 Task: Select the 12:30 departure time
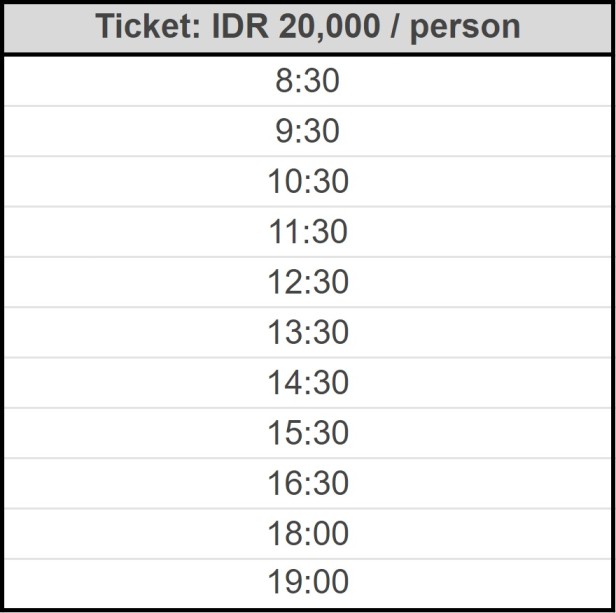click(x=308, y=282)
